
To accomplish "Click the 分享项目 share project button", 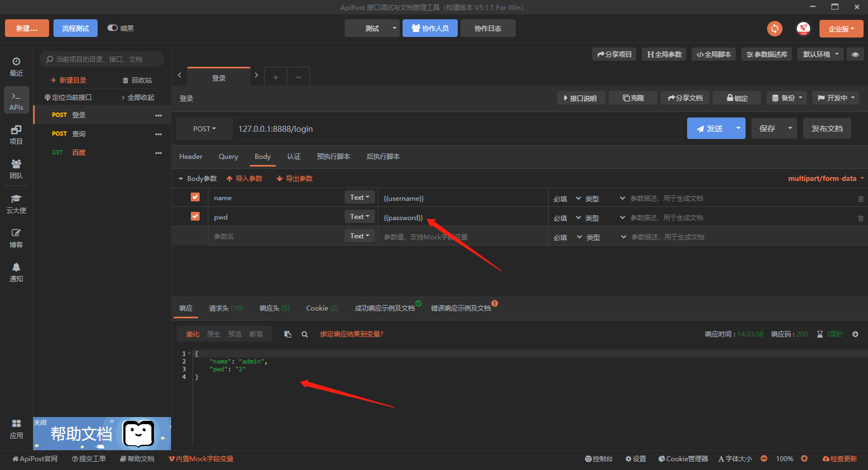I will pos(614,54).
